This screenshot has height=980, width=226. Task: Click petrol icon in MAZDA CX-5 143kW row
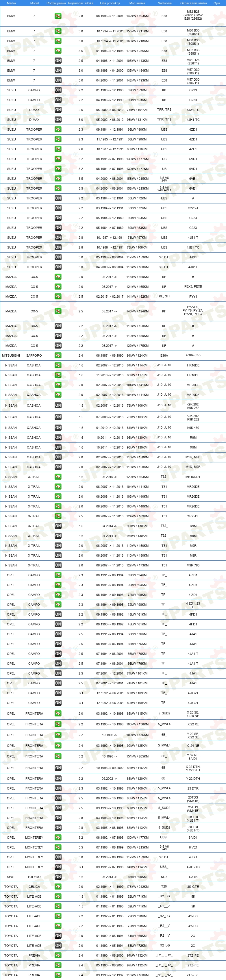[58, 311]
